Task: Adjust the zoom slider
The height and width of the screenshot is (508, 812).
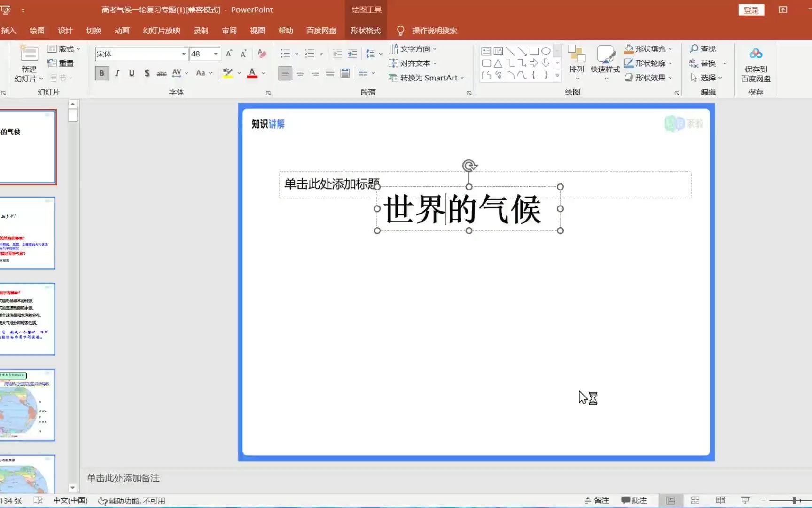Action: pos(794,501)
